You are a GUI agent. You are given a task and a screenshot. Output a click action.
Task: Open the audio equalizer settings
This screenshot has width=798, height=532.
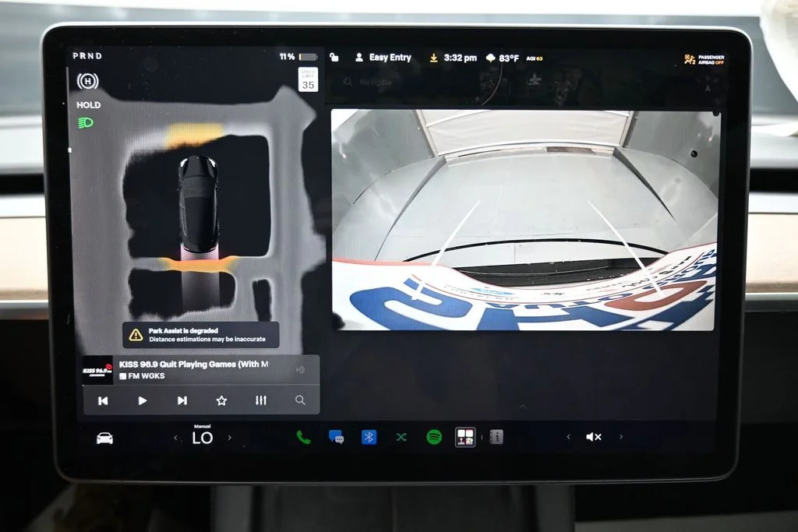[261, 401]
